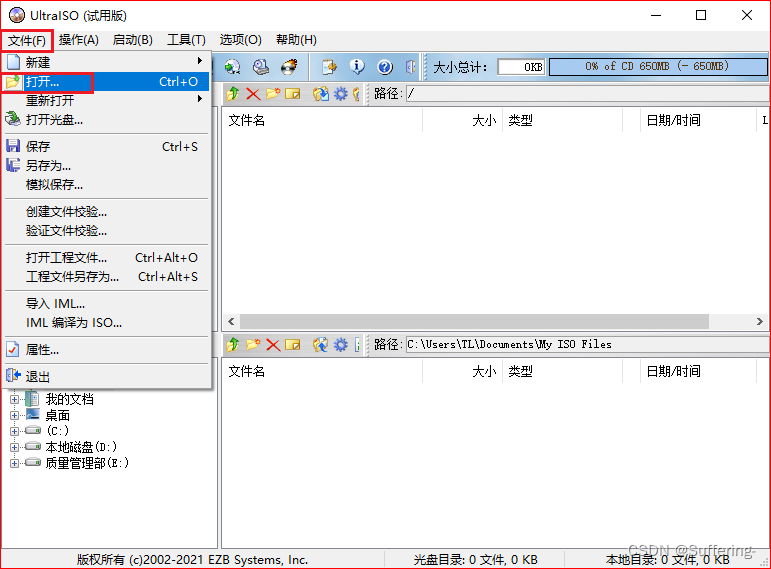
Task: Click the Open CD/DVD disc icon
Action: [13, 119]
